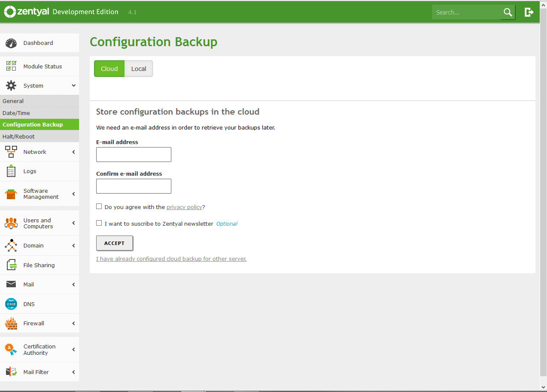Image resolution: width=547 pixels, height=392 pixels.
Task: Select Configuration Backup submenu item
Action: 39,124
